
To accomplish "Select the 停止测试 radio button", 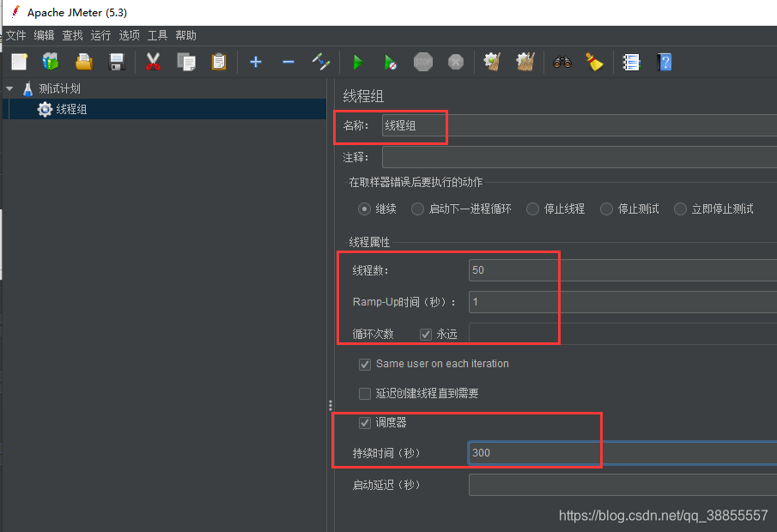I will [606, 209].
